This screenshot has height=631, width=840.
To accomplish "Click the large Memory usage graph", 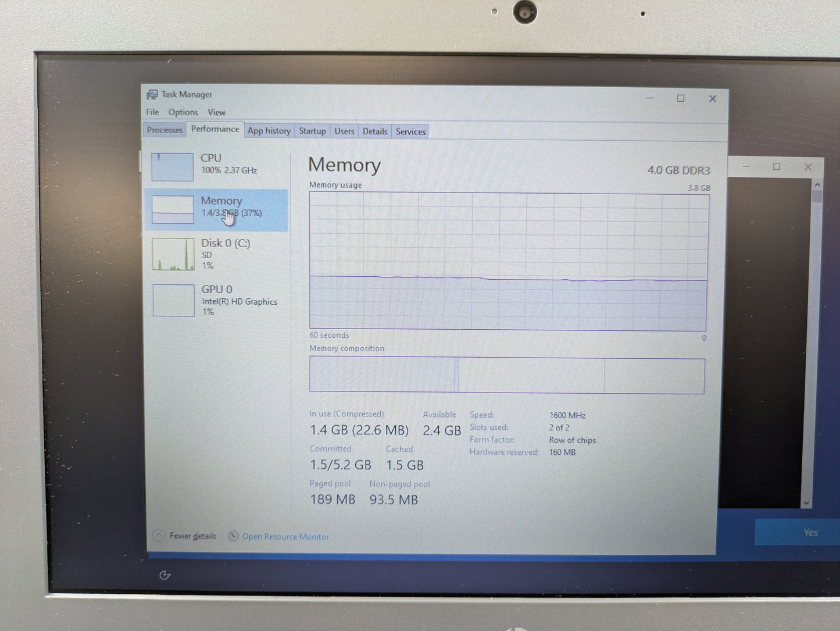I will (x=507, y=262).
